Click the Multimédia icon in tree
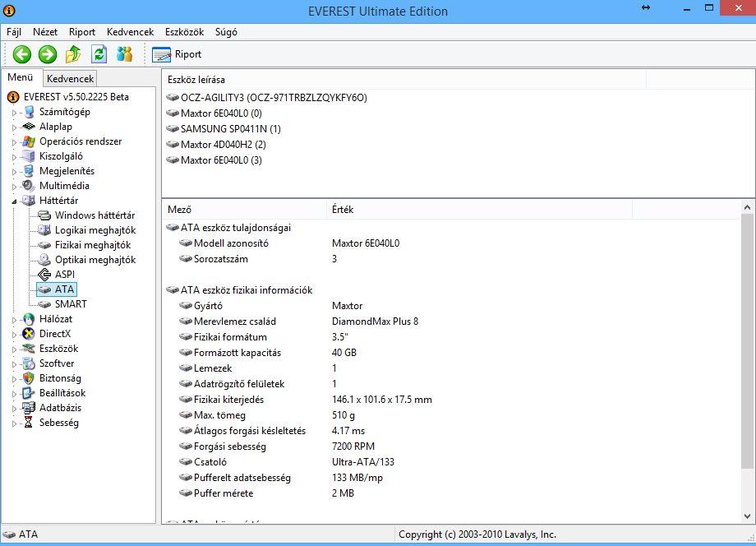 29,186
